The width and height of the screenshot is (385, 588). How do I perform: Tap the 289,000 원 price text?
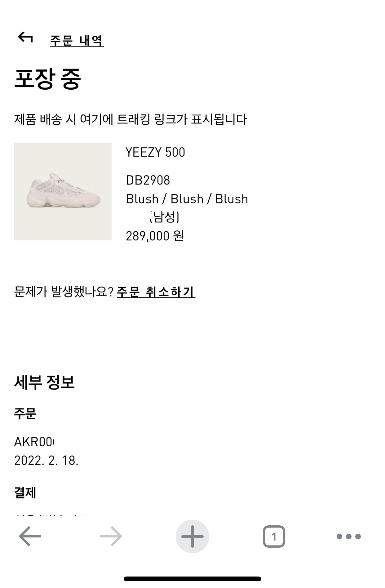point(155,236)
